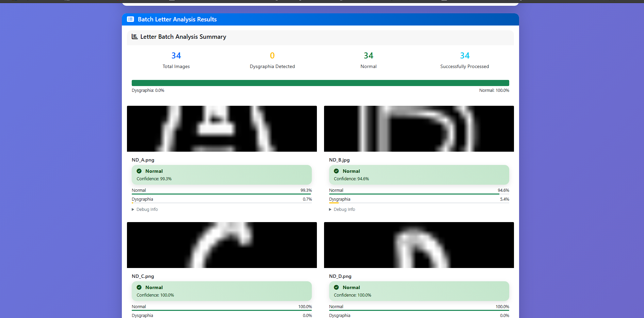Screen dimensions: 644x318
Task: Click the chart icon beside Letter Batch Analysis Summary
Action: [135, 36]
